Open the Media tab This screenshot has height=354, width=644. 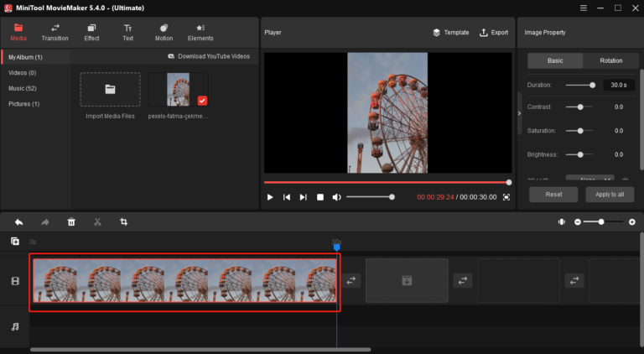[x=18, y=33]
